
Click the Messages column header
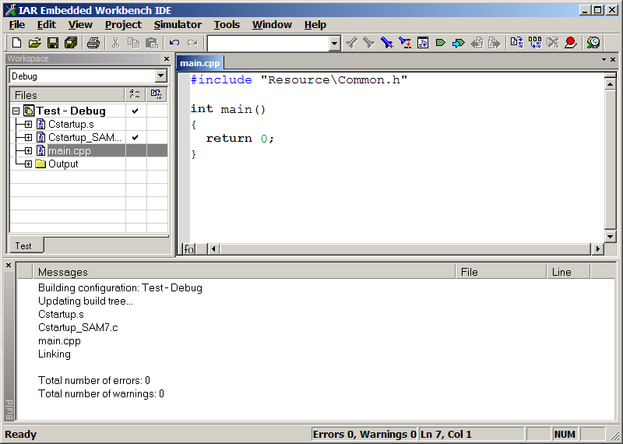pyautogui.click(x=244, y=272)
